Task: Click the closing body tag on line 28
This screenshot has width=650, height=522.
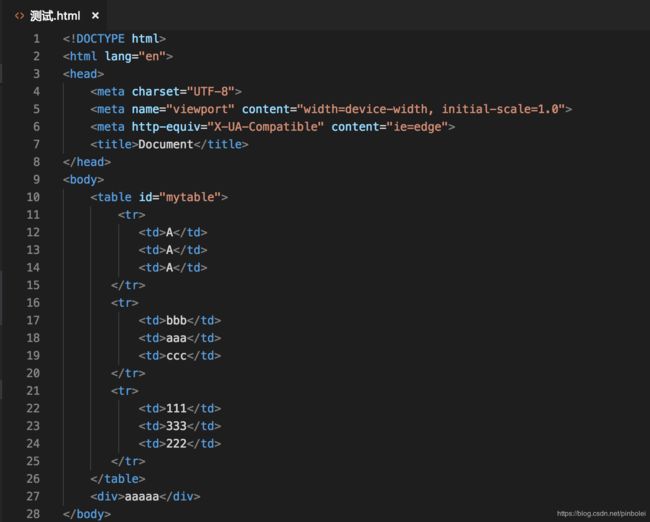Action: pos(87,514)
